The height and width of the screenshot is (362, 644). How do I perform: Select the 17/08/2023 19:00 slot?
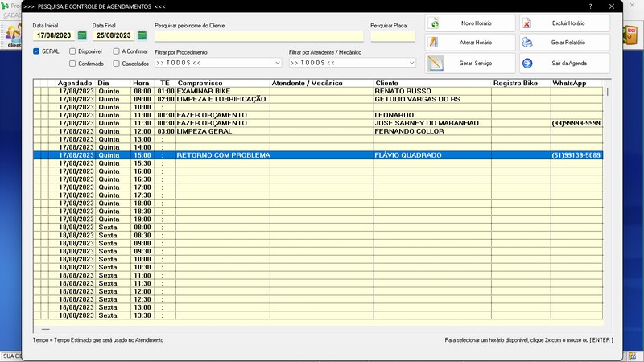click(x=318, y=219)
